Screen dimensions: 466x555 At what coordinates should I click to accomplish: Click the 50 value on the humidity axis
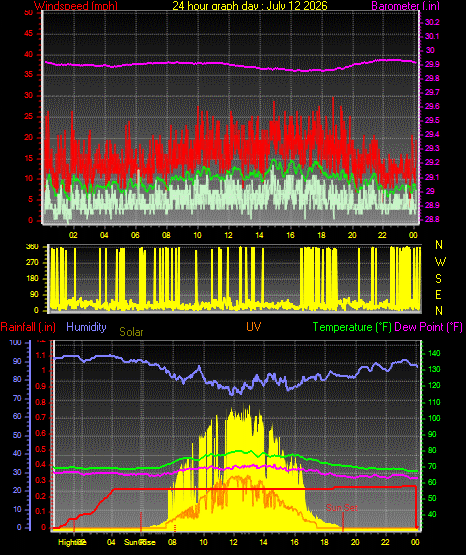pyautogui.click(x=17, y=435)
